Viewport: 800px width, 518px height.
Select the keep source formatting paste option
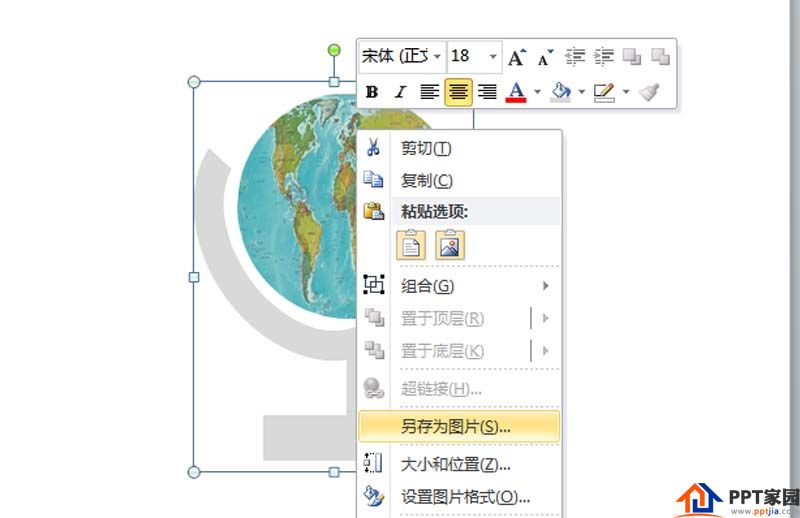(x=412, y=245)
